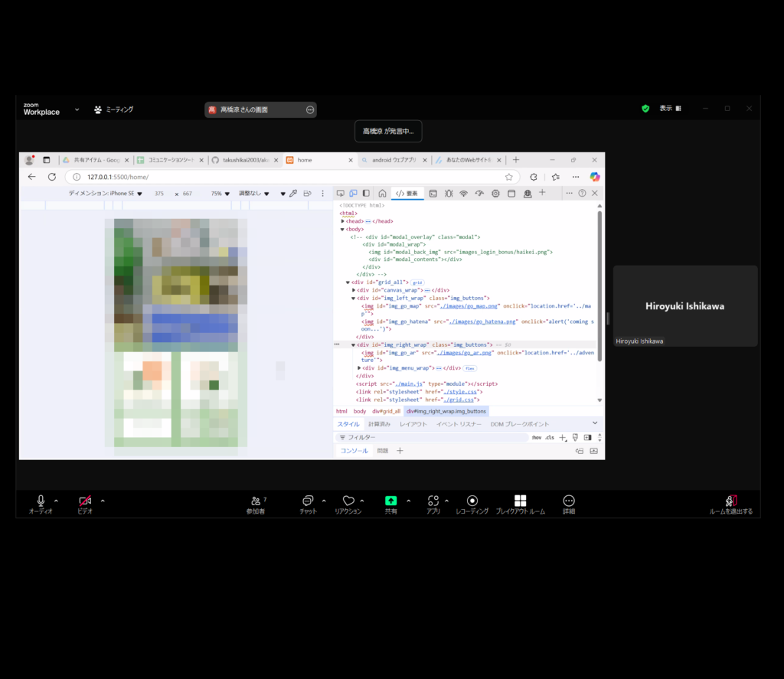Open the DevTools welcome home icon
The height and width of the screenshot is (679, 784).
tap(382, 193)
